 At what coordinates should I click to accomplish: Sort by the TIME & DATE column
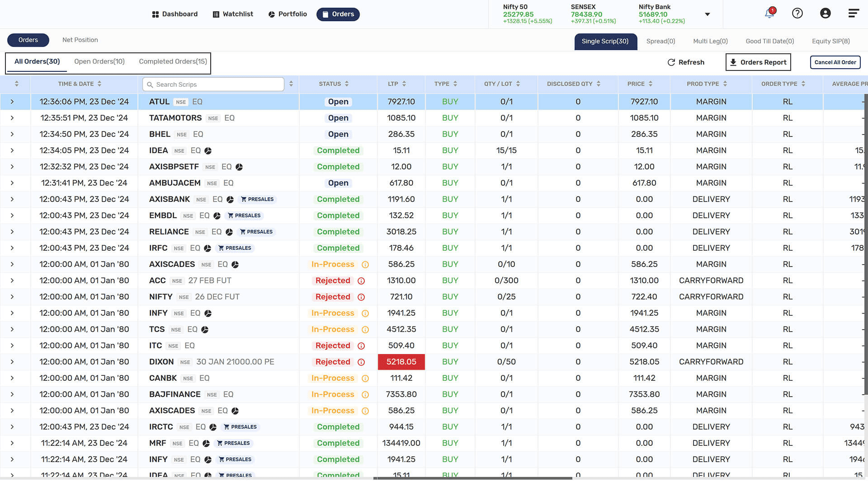[80, 84]
